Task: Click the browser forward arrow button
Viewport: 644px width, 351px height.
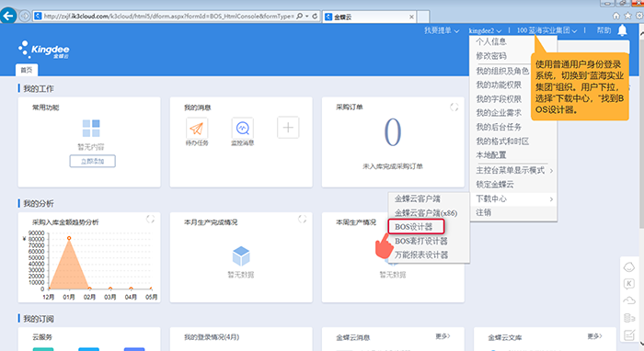Action: click(x=25, y=16)
